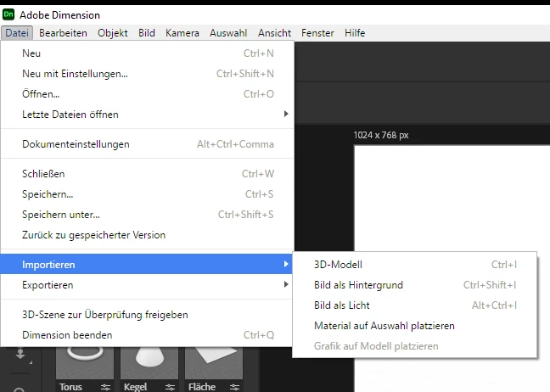Open the Datei menu
Image resolution: width=550 pixels, height=392 pixels.
[x=17, y=33]
